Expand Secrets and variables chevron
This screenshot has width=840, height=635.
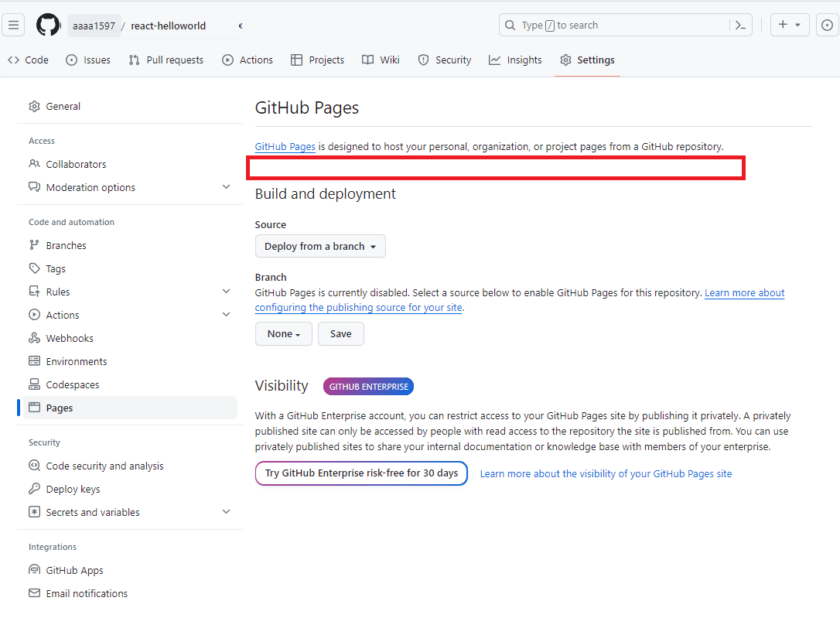tap(226, 511)
